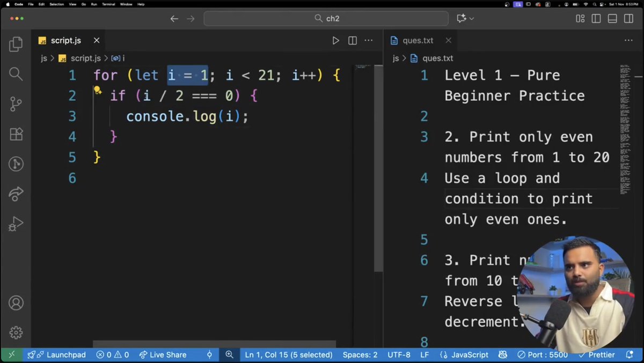644x363 pixels.
Task: Open the Extensions view
Action: point(16,134)
